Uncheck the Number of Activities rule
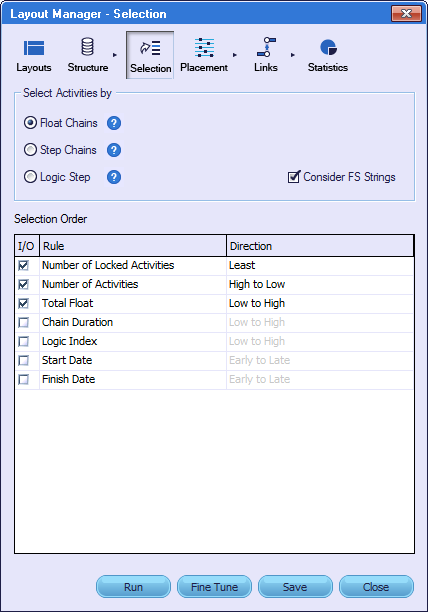This screenshot has width=428, height=612. (23, 284)
